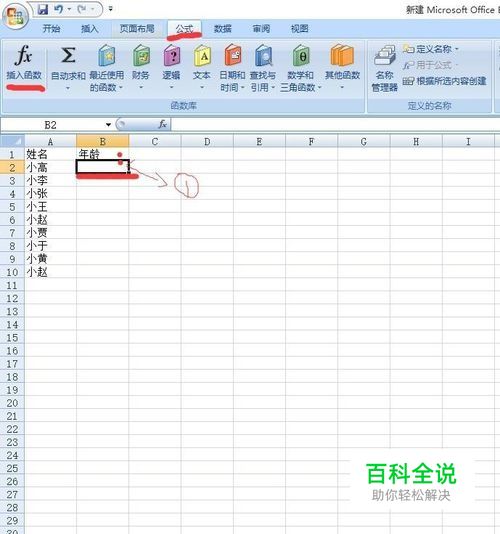Image resolution: width=500 pixels, height=534 pixels.
Task: Select column F header
Action: pos(311,141)
